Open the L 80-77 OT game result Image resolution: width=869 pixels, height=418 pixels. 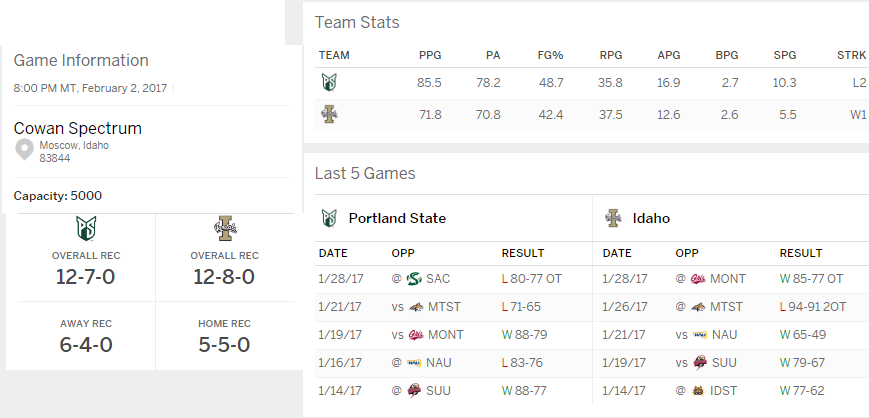coord(531,279)
